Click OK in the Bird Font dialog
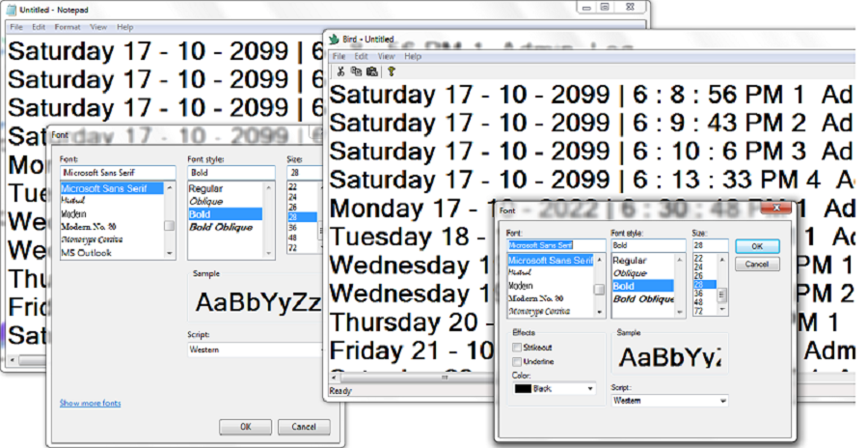Screen dimensions: 868x448 pyautogui.click(x=757, y=246)
